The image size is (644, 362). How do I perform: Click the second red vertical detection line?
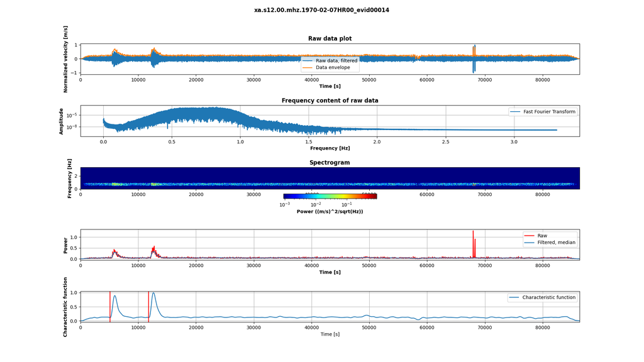(148, 307)
